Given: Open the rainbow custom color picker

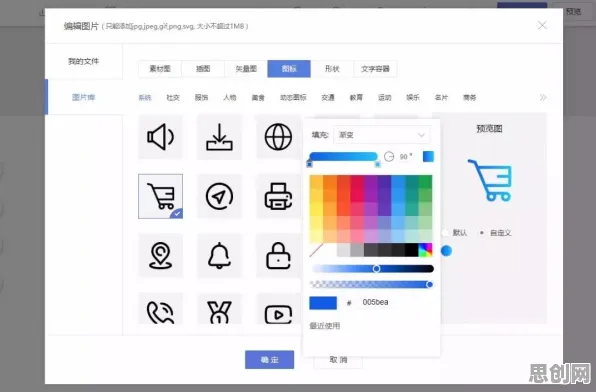Looking at the screenshot, I should (425, 250).
